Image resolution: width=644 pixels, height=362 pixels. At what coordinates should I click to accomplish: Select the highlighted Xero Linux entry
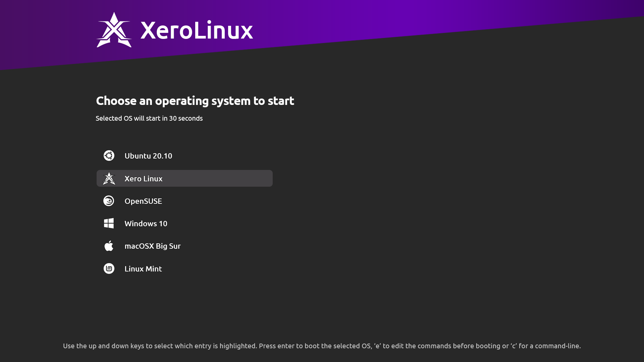[184, 178]
